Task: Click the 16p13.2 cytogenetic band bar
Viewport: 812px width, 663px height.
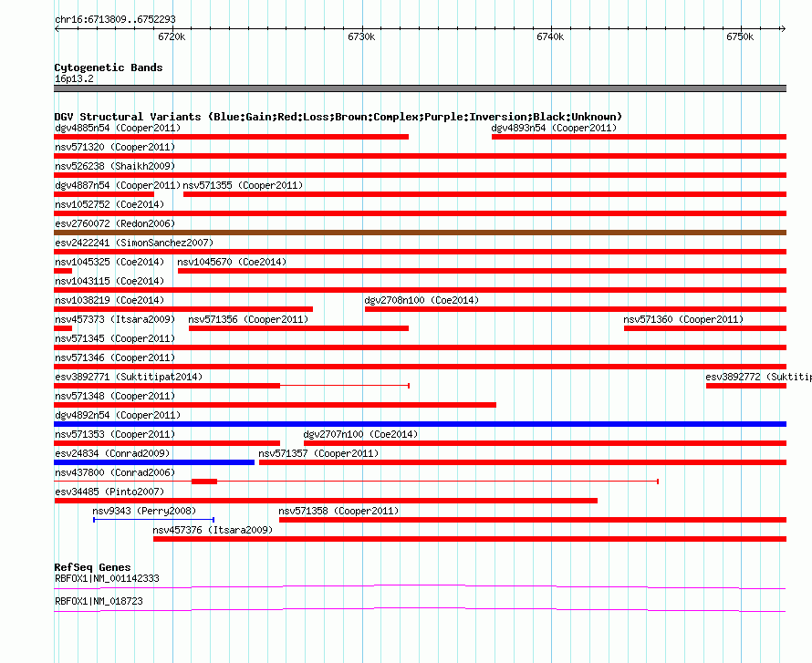Action: tap(420, 88)
